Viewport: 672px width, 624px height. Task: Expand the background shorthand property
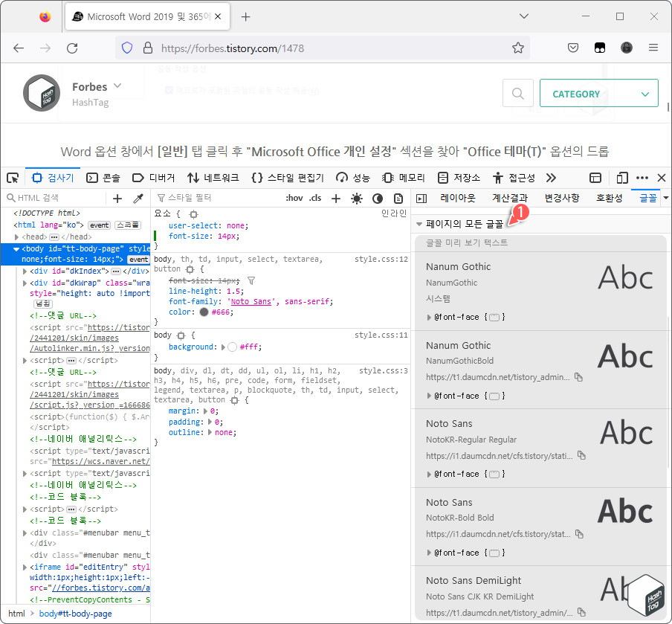[x=223, y=347]
